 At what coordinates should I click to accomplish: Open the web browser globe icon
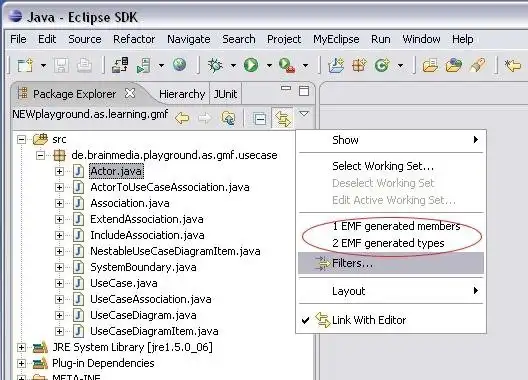point(179,64)
